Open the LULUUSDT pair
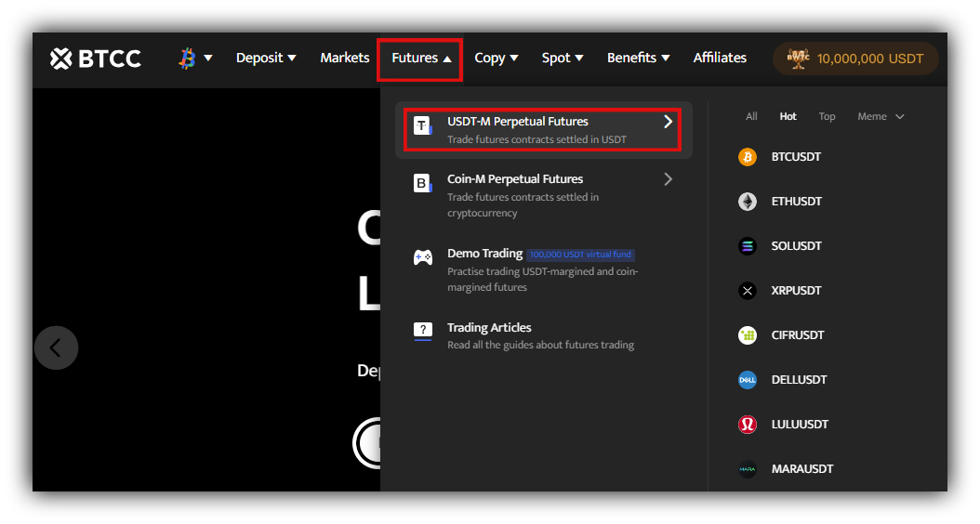The height and width of the screenshot is (524, 980). 800,424
